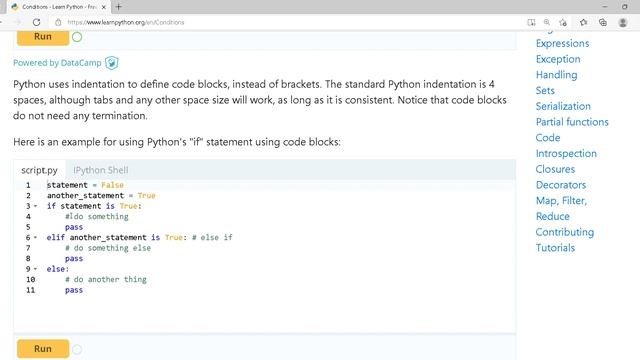
Task: Open the Contributing Tutorials link
Action: point(564,240)
